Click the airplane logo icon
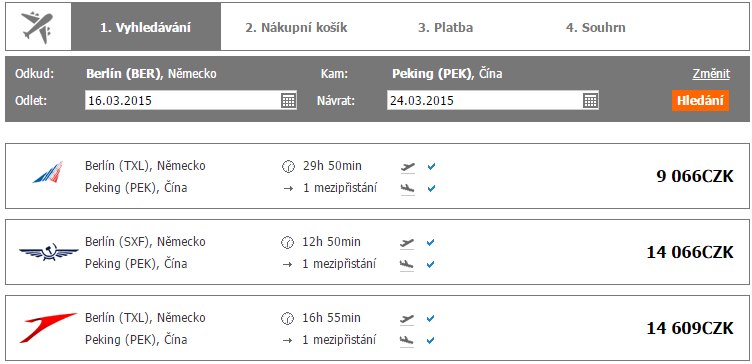The height and width of the screenshot is (364, 752). pos(37,27)
